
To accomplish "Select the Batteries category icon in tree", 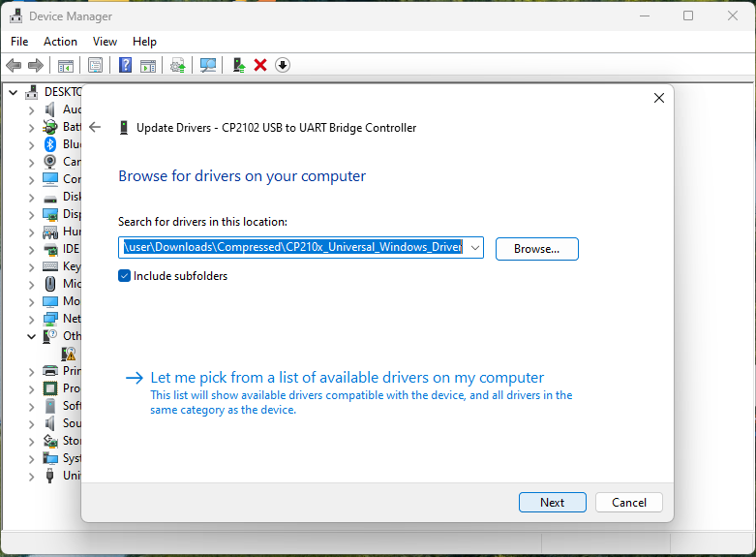I will [50, 127].
